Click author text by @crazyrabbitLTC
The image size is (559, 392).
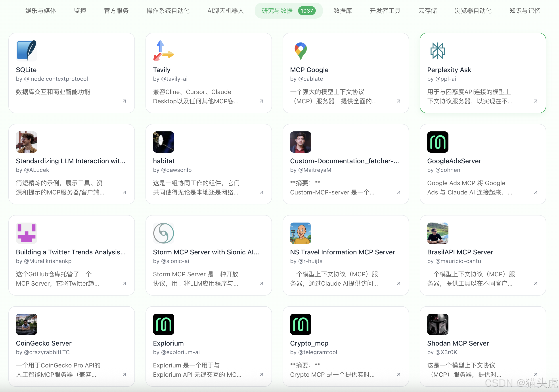tap(43, 352)
